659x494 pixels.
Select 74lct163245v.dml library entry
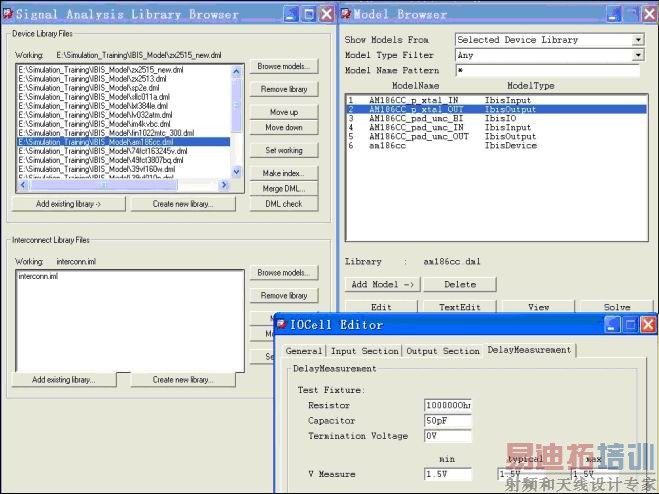(x=123, y=151)
